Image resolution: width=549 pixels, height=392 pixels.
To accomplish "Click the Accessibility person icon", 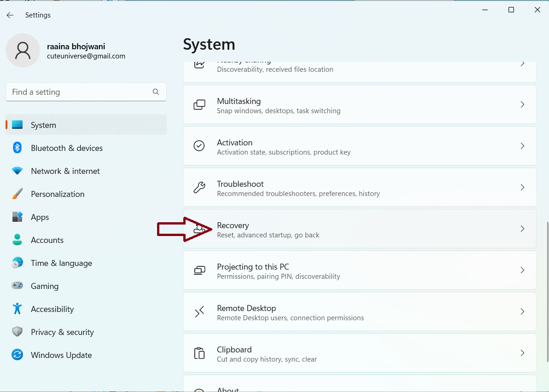I will pos(18,309).
